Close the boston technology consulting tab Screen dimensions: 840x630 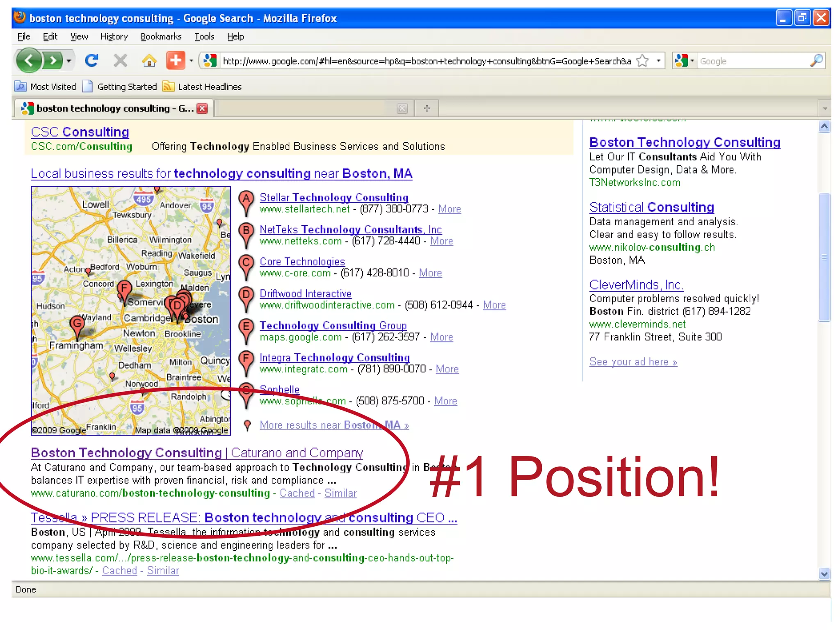tap(202, 108)
